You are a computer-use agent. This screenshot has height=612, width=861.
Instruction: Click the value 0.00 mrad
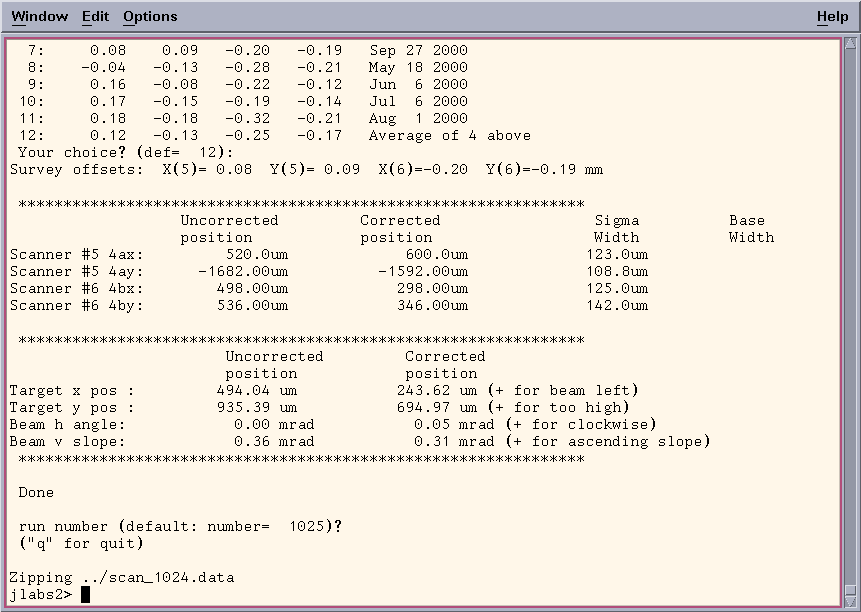coord(275,425)
